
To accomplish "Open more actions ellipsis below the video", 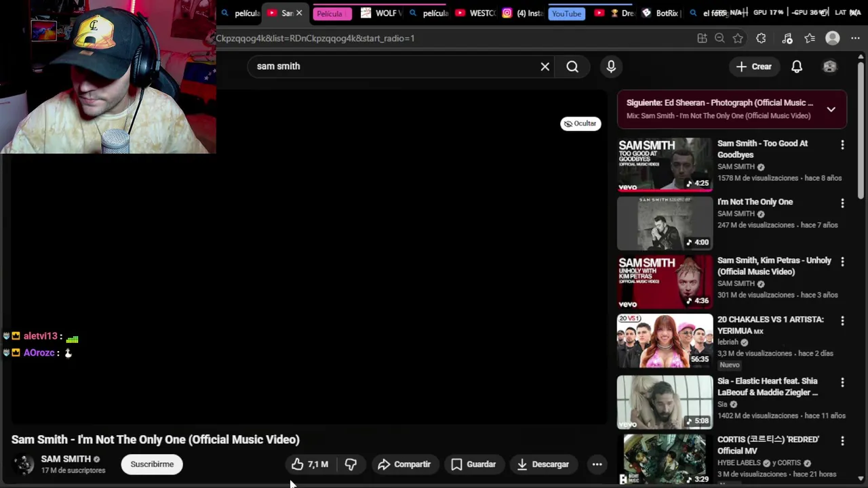I will pos(597,464).
